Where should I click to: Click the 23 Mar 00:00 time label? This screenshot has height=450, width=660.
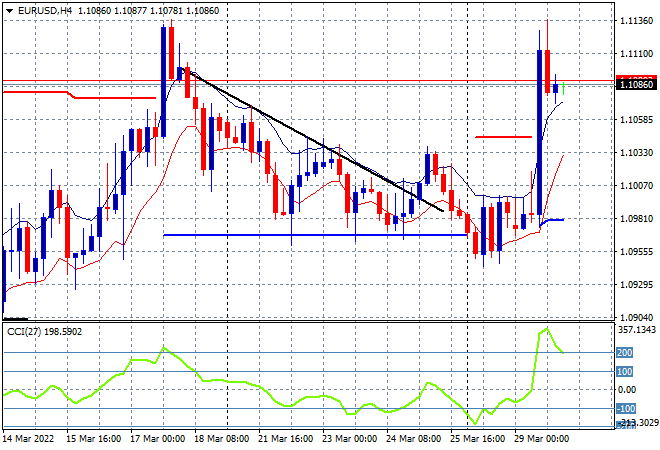tap(349, 439)
